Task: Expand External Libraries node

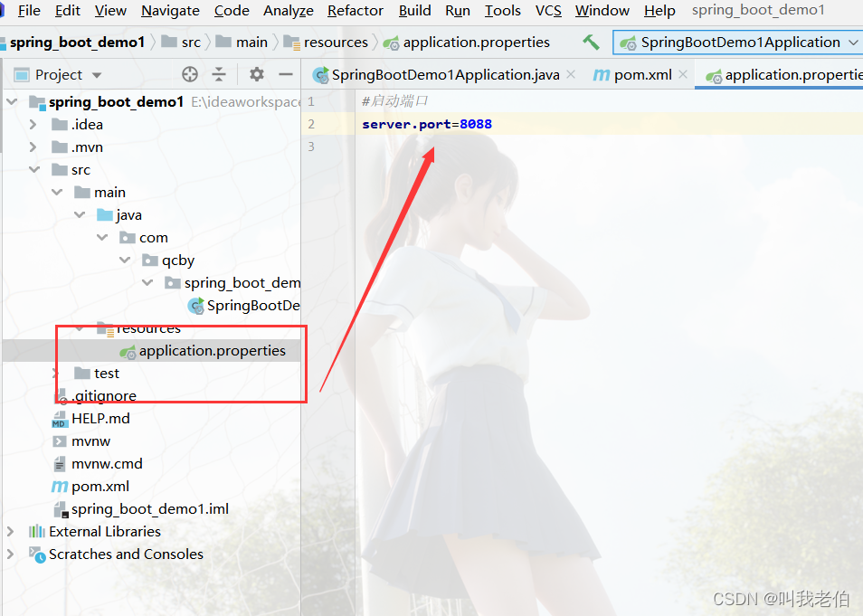Action: coord(11,531)
